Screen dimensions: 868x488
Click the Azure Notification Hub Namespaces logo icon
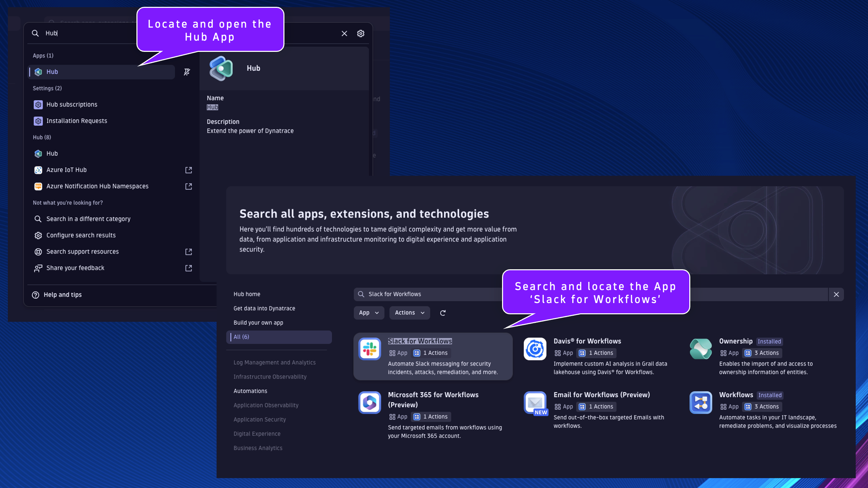[x=38, y=186]
